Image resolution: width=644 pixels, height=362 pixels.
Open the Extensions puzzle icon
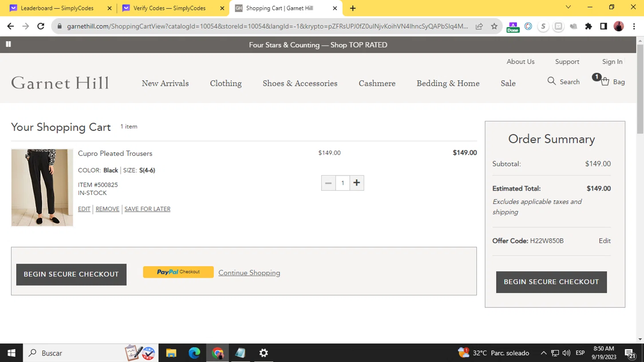click(589, 26)
